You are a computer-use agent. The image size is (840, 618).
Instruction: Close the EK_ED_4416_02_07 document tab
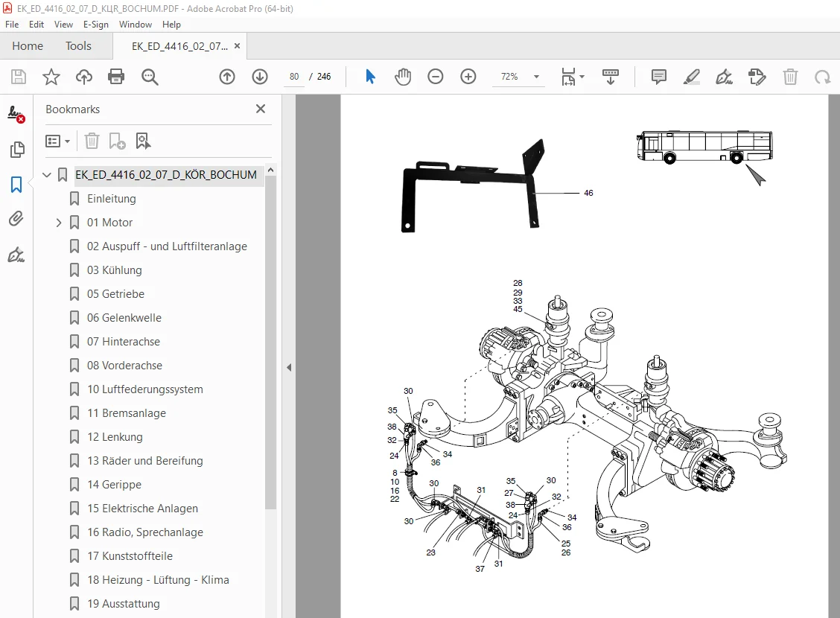[x=237, y=46]
